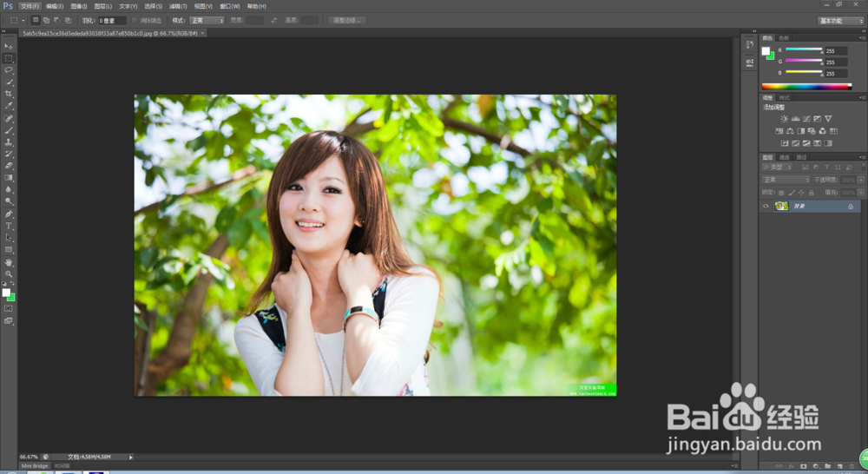The width and height of the screenshot is (868, 474).
Task: Toggle lock all in Layers panel
Action: tap(812, 193)
